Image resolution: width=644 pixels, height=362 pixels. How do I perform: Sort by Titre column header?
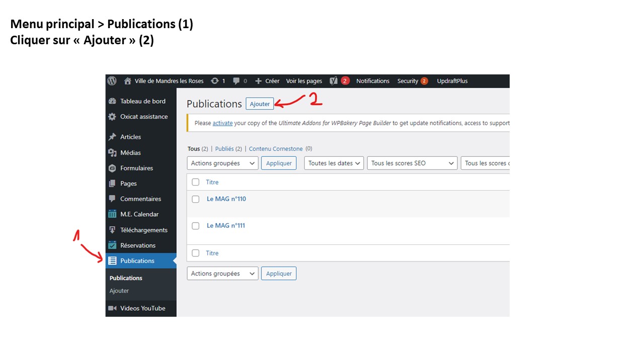click(212, 182)
